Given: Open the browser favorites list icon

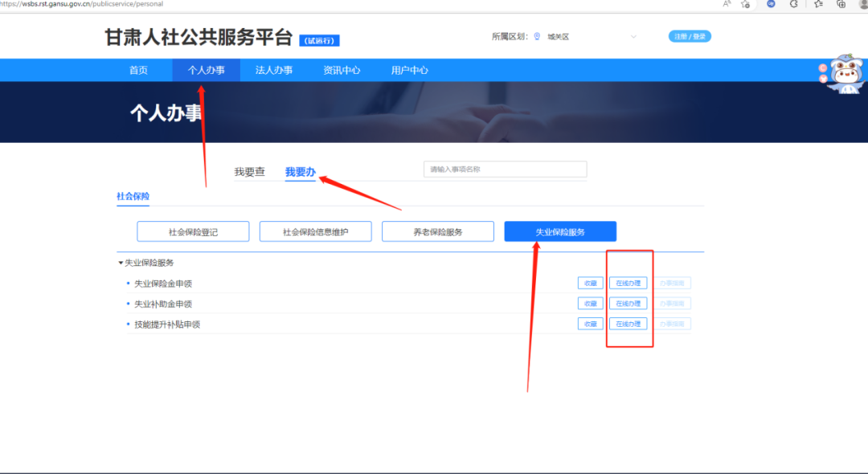Looking at the screenshot, I should pyautogui.click(x=818, y=4).
